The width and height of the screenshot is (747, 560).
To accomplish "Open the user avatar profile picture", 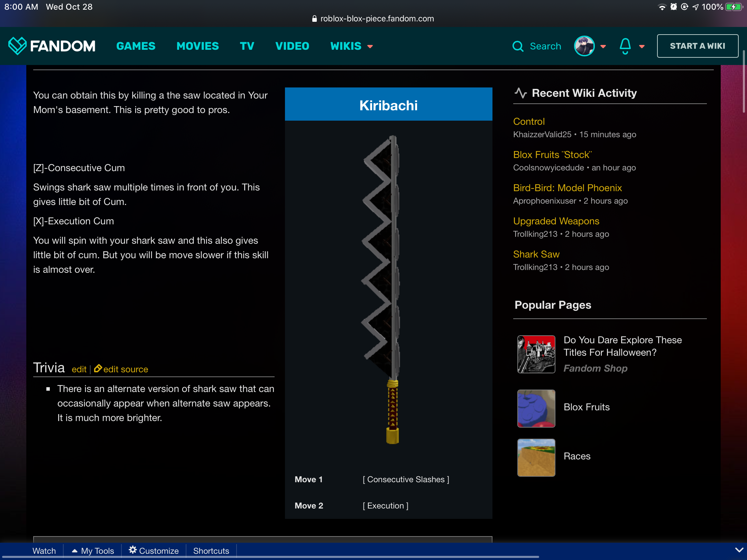I will pos(584,46).
